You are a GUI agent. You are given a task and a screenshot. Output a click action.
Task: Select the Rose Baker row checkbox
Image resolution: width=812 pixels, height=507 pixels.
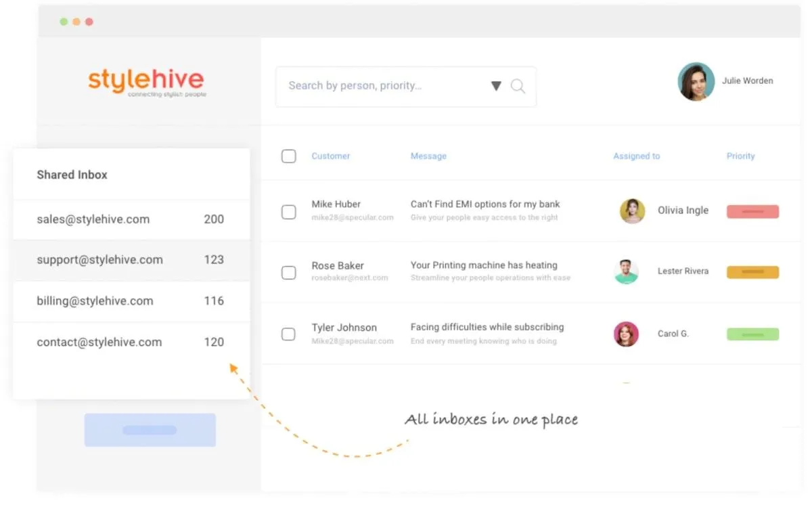point(289,273)
